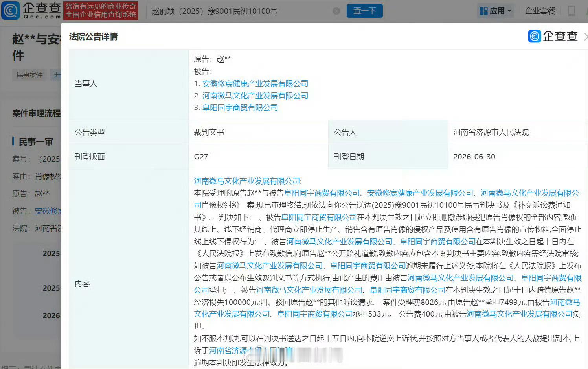Click the 2026-06-30 publication date
This screenshot has width=588, height=369.
point(474,157)
